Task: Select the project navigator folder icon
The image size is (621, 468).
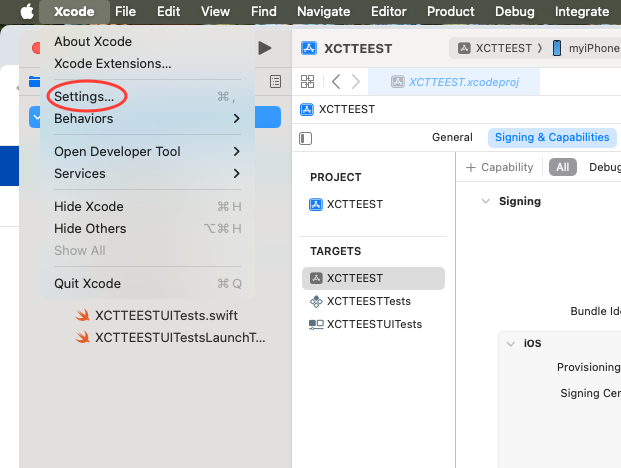Action: [34, 82]
